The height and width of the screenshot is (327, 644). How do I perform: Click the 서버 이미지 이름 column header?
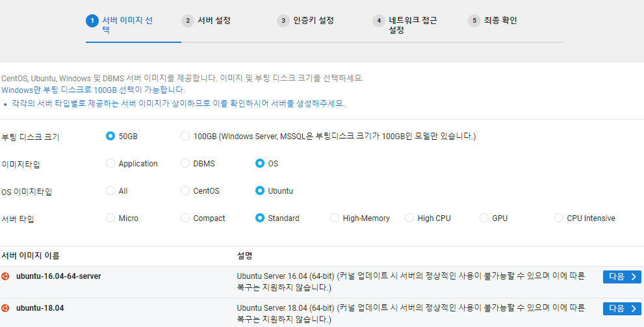pos(31,256)
